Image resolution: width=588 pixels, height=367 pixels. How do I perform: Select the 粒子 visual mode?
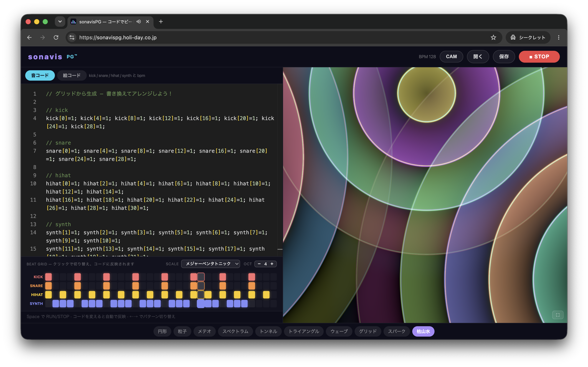182,331
